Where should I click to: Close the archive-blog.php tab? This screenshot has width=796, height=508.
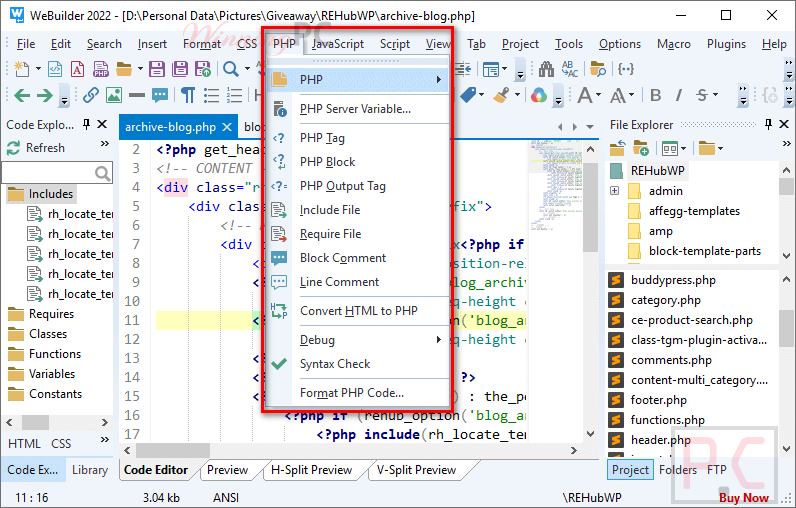pyautogui.click(x=227, y=127)
